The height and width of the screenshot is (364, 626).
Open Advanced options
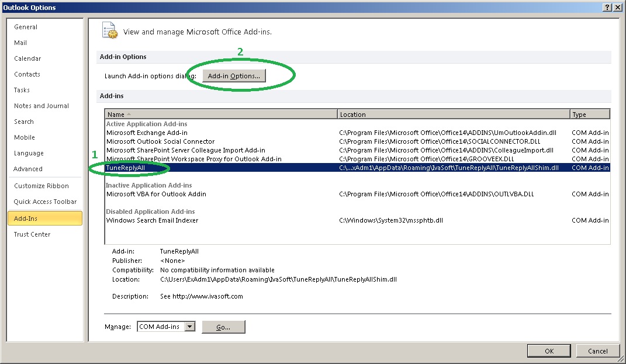28,169
